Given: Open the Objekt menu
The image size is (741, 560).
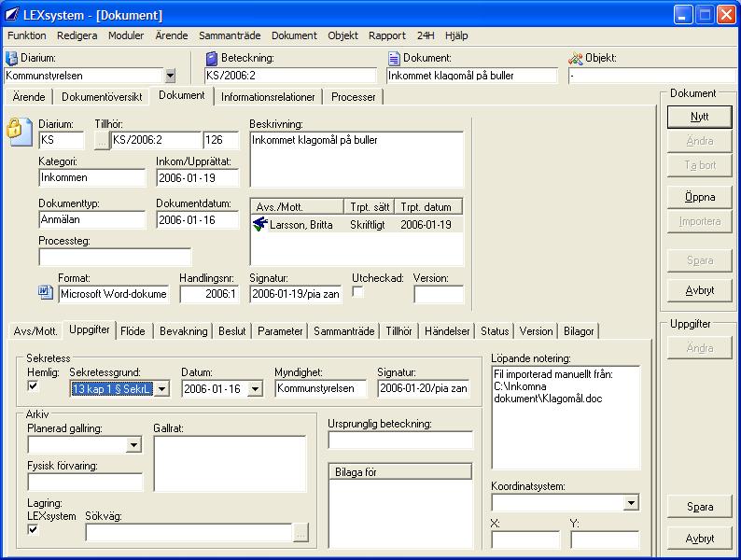Looking at the screenshot, I should tap(343, 35).
